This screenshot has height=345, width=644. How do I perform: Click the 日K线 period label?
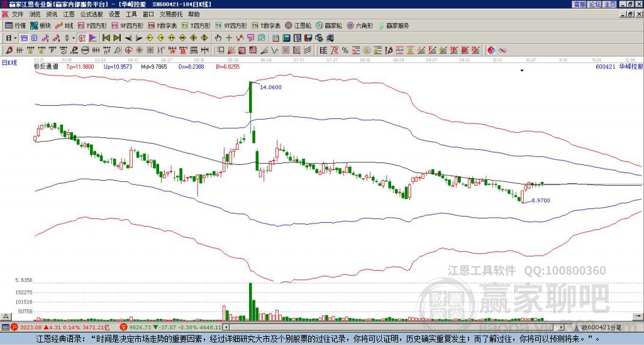[x=9, y=62]
